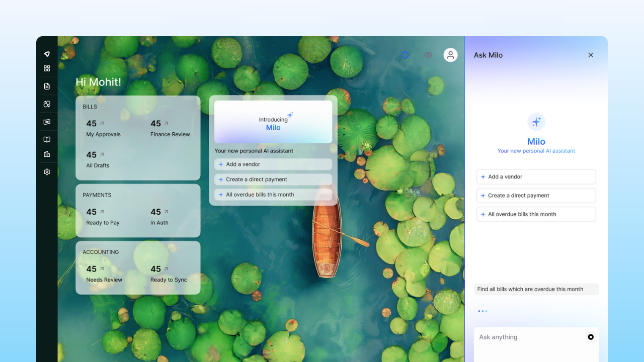The height and width of the screenshot is (362, 644).
Task: Open the Bills document icon in sidebar
Action: (x=47, y=85)
